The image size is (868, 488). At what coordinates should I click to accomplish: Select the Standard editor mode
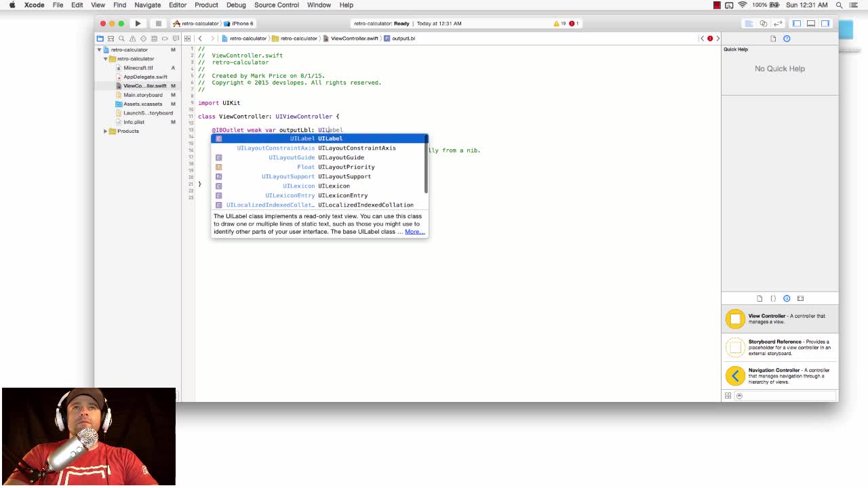coord(749,23)
